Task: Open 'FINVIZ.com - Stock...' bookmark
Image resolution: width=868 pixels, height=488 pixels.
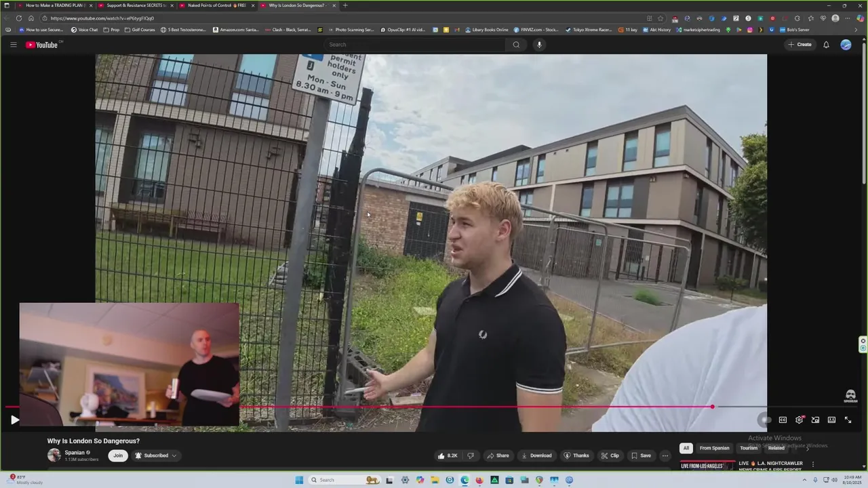Action: click(536, 30)
